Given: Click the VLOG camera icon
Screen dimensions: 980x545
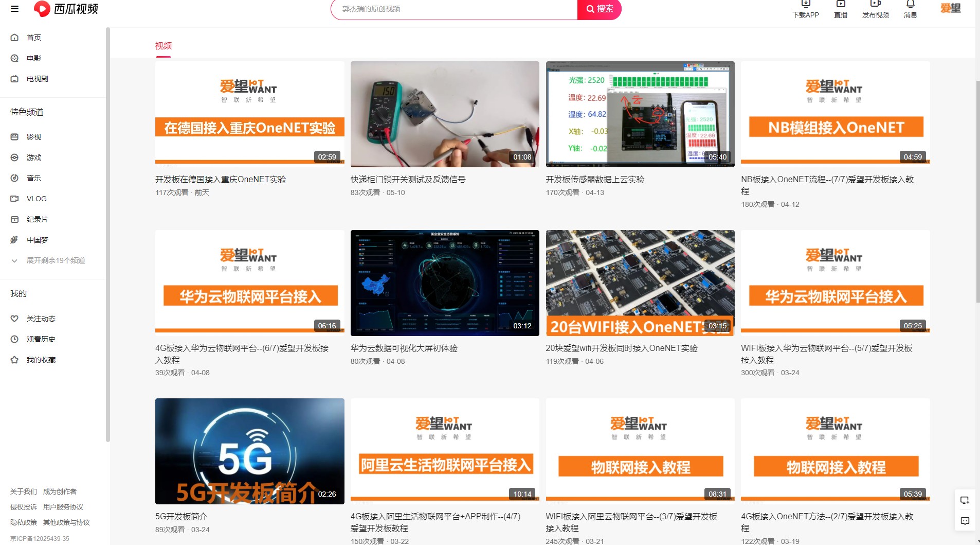Looking at the screenshot, I should point(14,199).
